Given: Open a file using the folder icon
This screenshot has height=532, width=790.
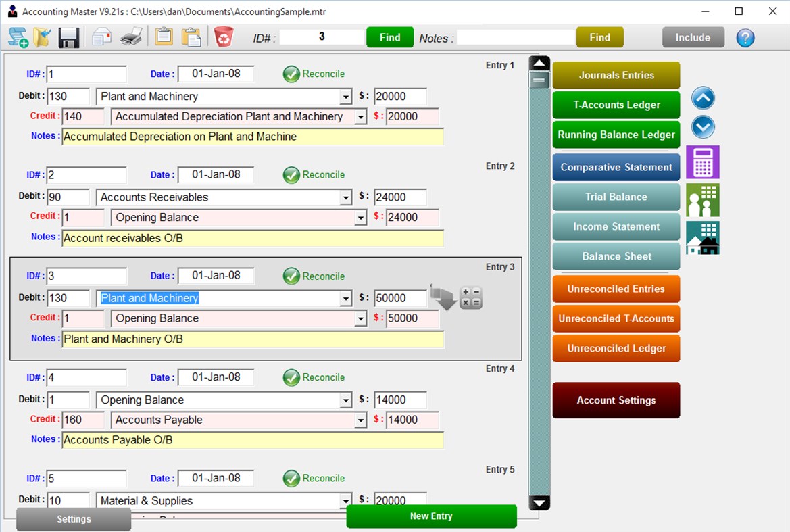Looking at the screenshot, I should coord(42,38).
